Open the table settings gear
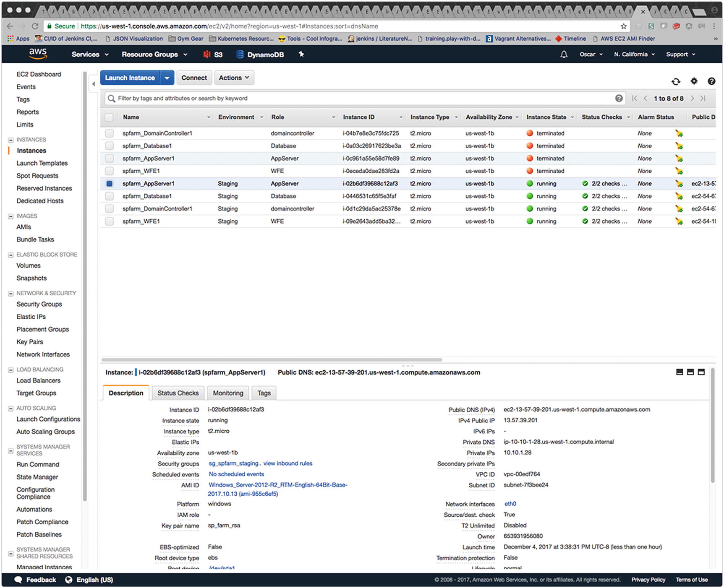This screenshot has height=588, width=724. 694,81
